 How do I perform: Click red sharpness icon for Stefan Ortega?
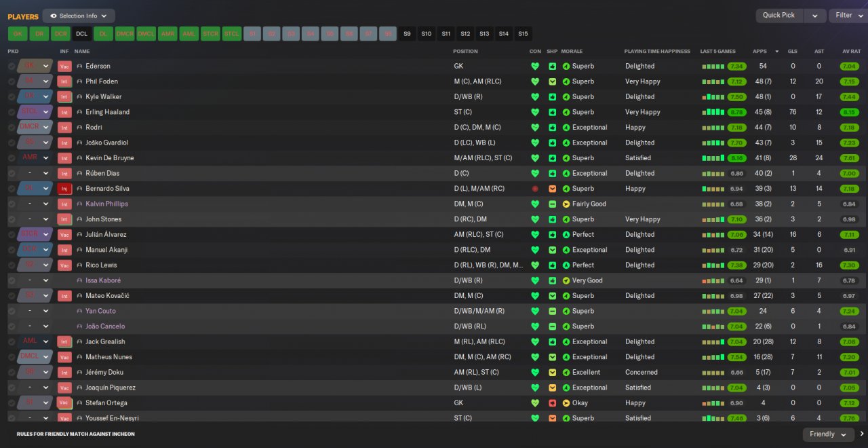tap(552, 403)
